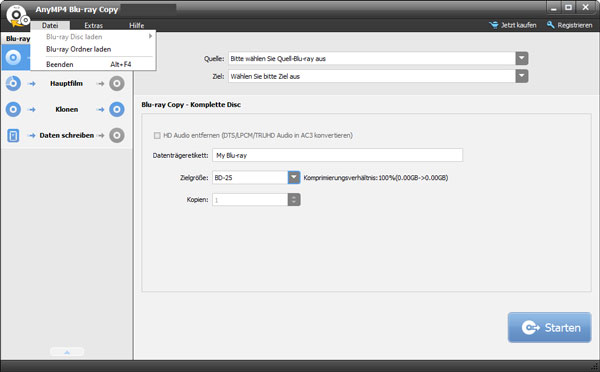Open the Zielgröße BD-25 dropdown
600x372 pixels.
tap(294, 178)
